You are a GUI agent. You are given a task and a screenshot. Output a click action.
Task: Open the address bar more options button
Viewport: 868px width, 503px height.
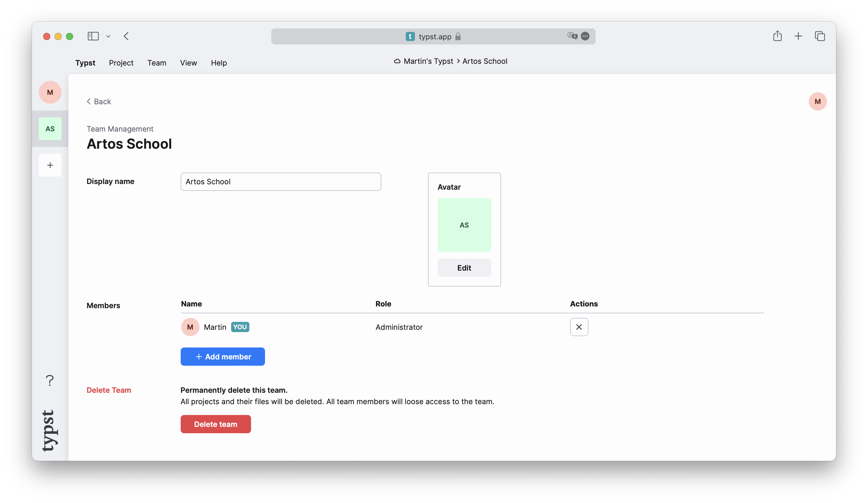[x=585, y=36]
